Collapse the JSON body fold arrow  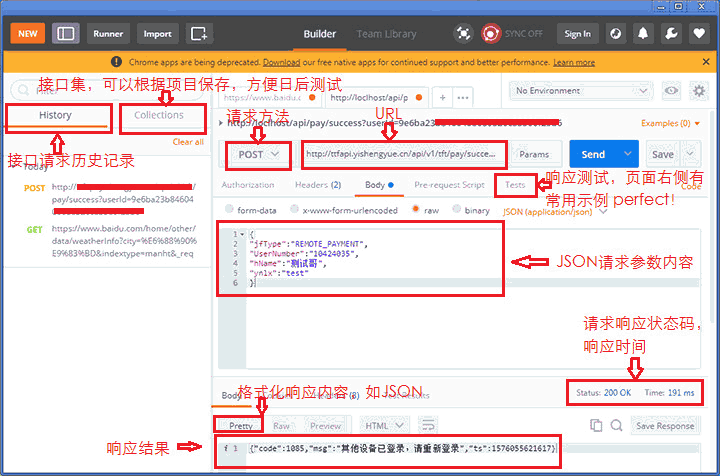point(242,234)
